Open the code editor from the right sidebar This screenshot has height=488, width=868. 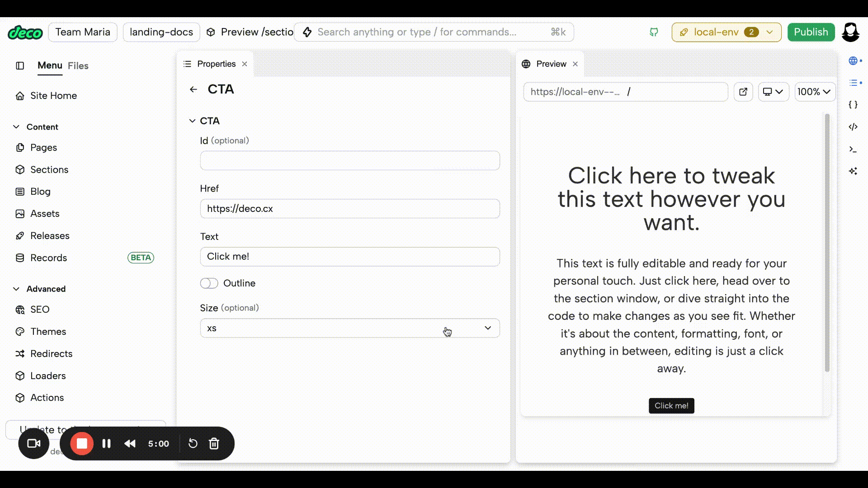point(854,127)
